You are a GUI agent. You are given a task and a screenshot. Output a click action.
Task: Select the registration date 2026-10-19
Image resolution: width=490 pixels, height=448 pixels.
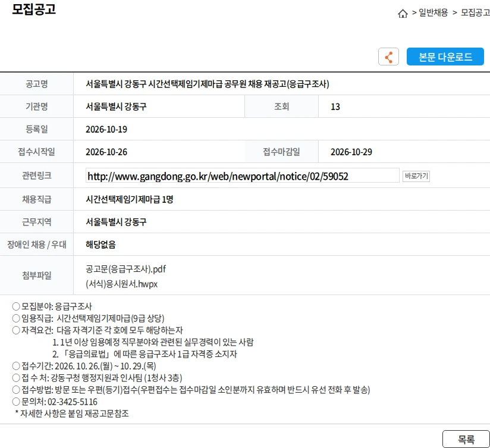106,129
